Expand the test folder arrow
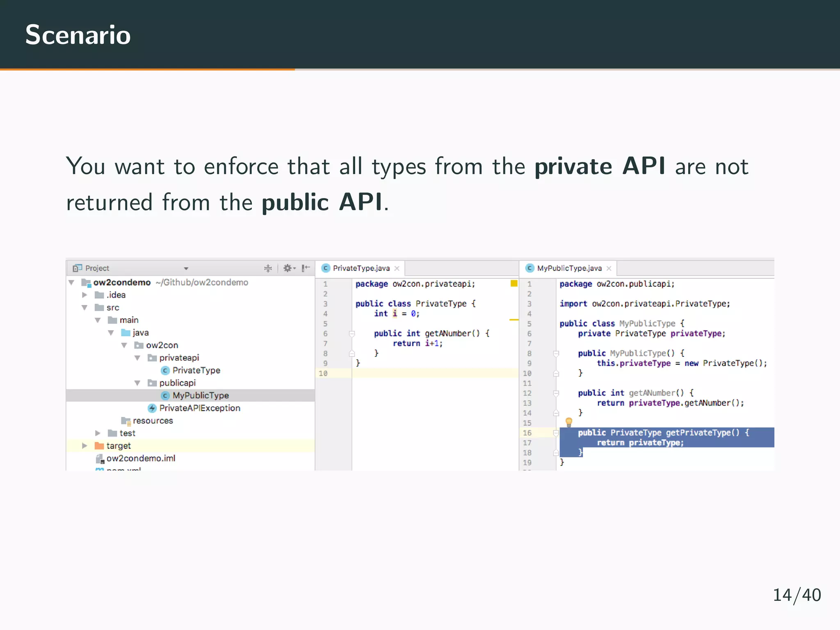 [98, 433]
